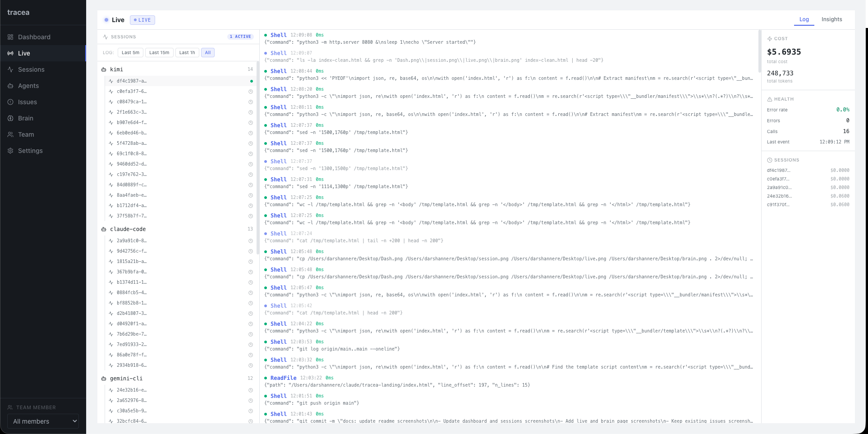Select the Shell log entry at 12:09:08
The width and height of the screenshot is (868, 434).
click(509, 39)
